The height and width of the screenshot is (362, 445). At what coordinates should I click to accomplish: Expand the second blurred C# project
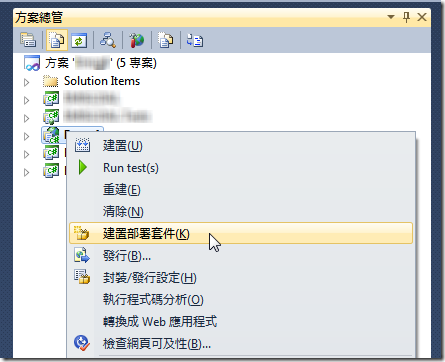(27, 118)
